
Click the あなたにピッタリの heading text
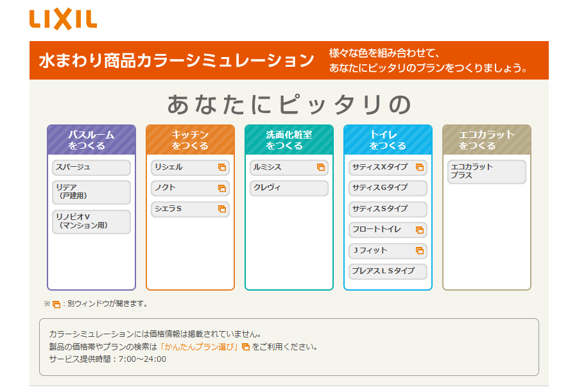pos(289,105)
